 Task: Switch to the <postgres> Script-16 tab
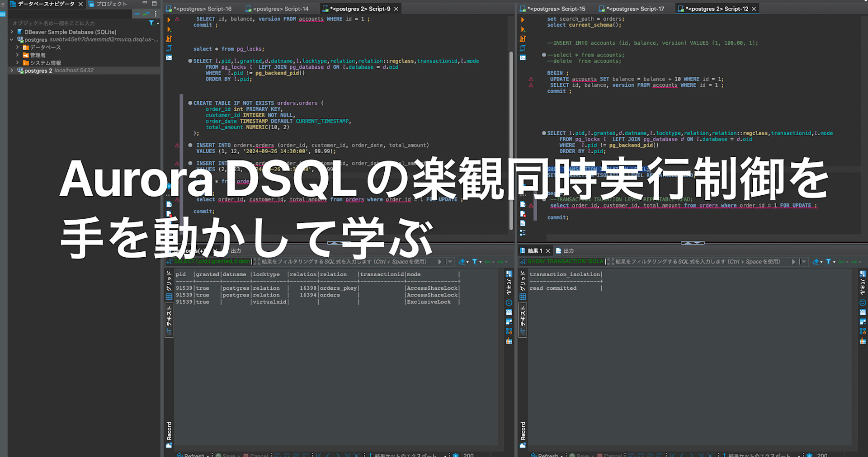tap(199, 9)
